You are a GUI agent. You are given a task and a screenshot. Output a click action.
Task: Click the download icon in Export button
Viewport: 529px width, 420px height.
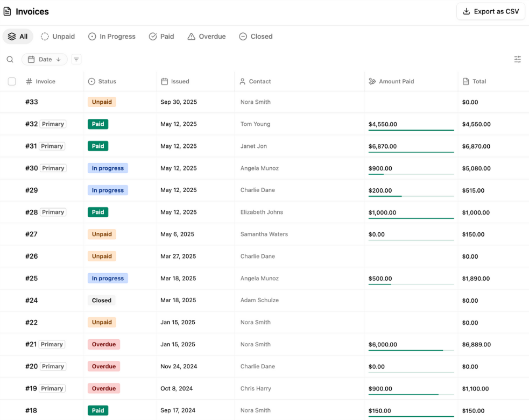[x=466, y=11]
